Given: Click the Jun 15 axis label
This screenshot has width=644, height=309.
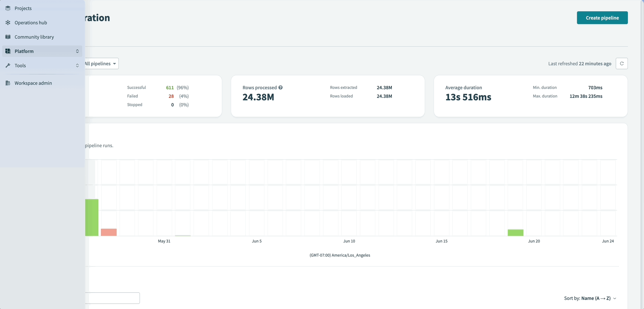Looking at the screenshot, I should (441, 241).
